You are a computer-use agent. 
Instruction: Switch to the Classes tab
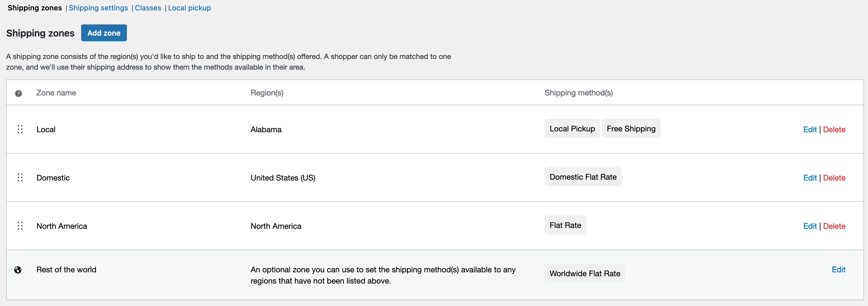[148, 8]
